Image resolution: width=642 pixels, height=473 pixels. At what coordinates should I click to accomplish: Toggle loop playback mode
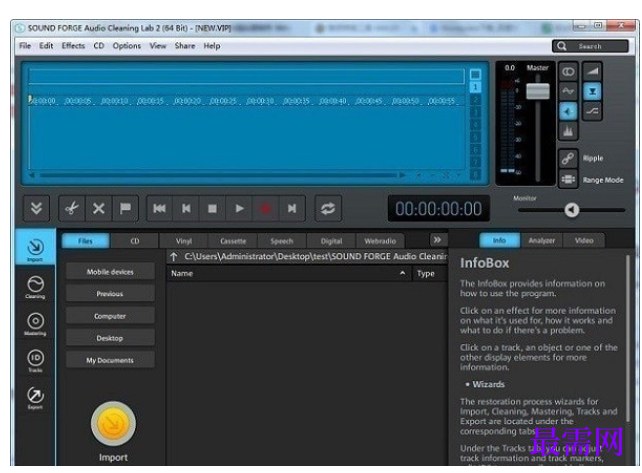[x=328, y=208]
